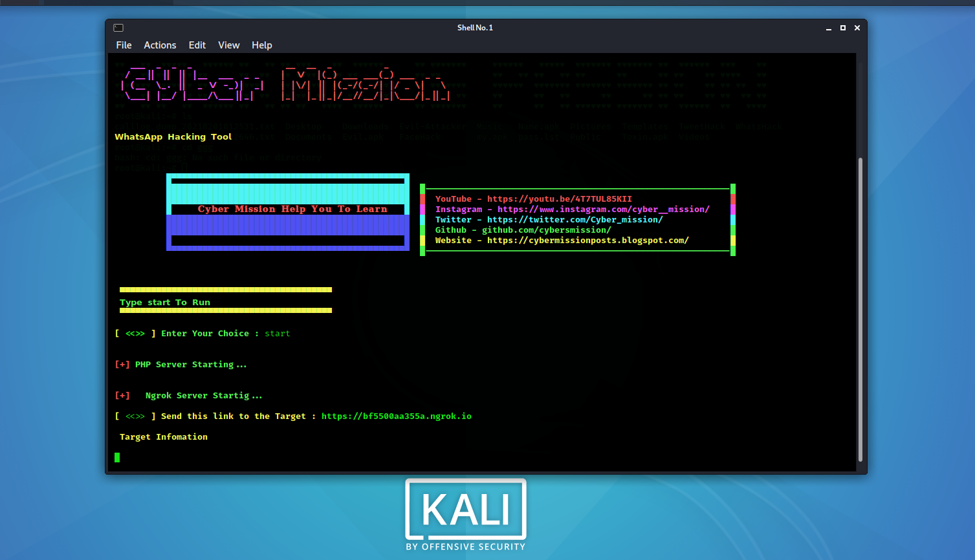Click the green terminal cursor block
This screenshot has width=975, height=560.
(x=117, y=457)
